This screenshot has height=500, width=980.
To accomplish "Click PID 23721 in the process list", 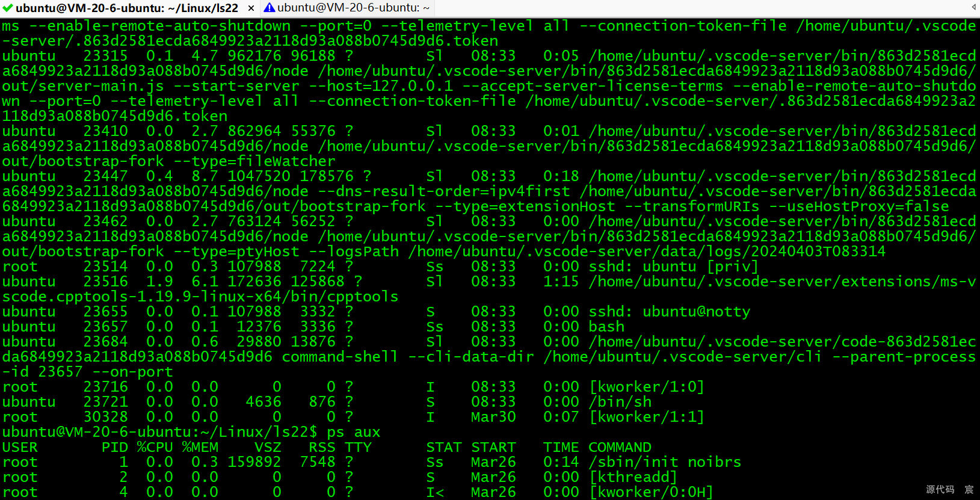I will (x=105, y=402).
